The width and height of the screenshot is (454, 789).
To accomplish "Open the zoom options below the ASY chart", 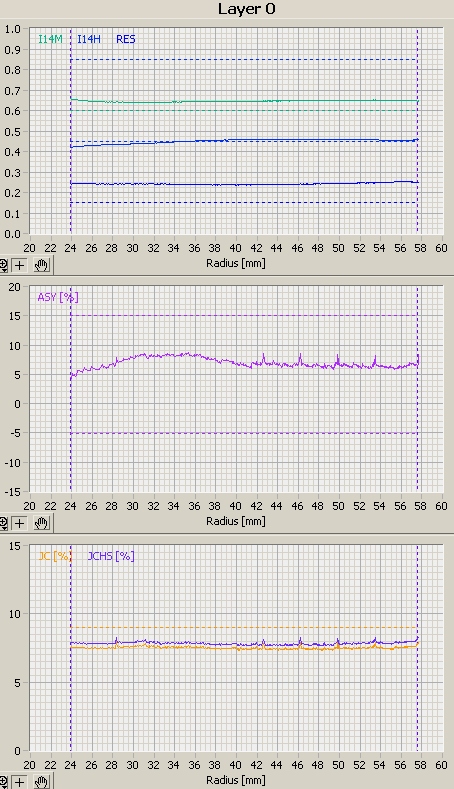I will tap(4, 523).
